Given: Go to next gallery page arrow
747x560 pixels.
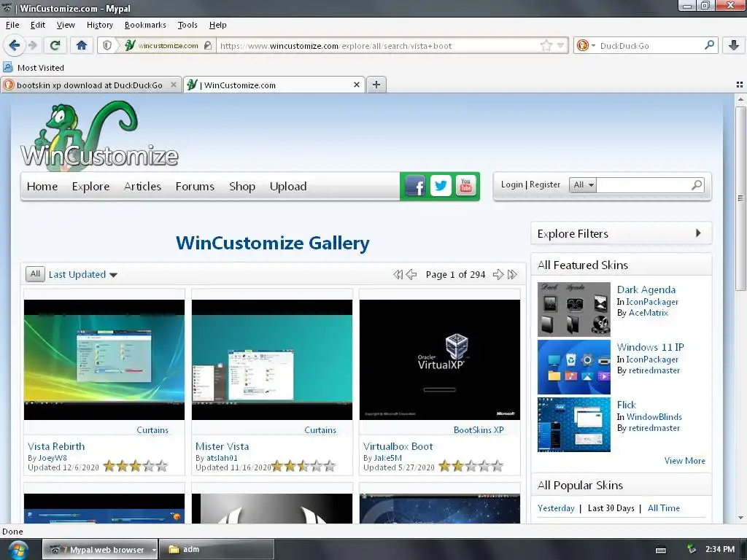Looking at the screenshot, I should tap(498, 275).
